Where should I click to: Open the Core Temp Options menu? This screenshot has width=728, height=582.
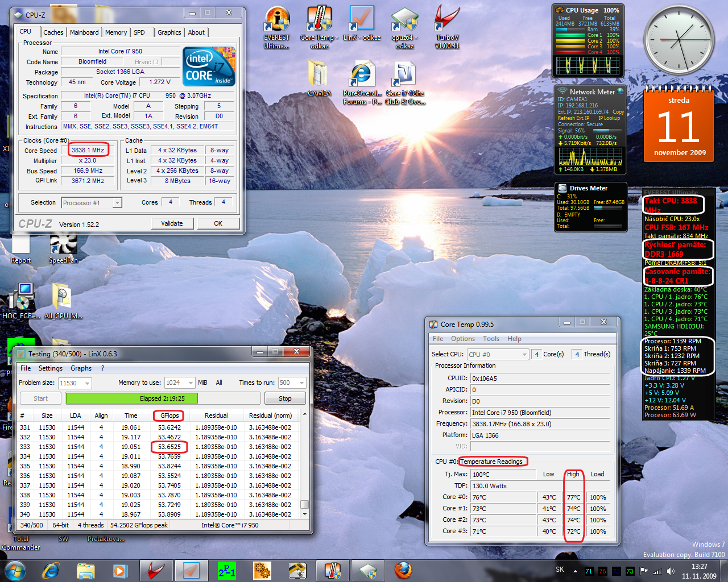(x=462, y=339)
